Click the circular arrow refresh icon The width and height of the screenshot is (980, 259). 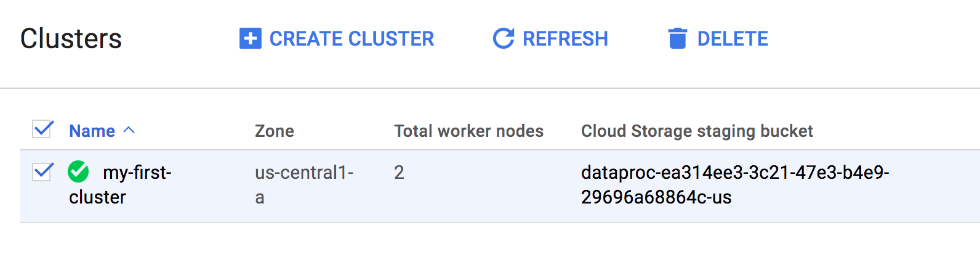tap(503, 38)
